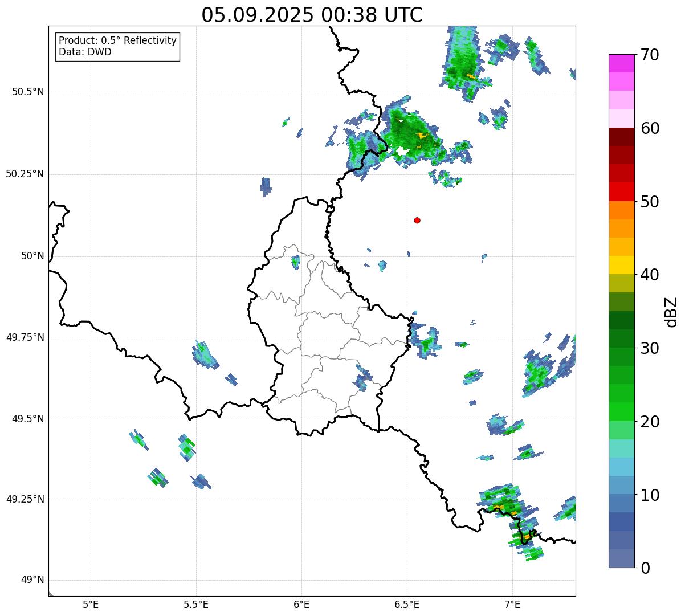Click the 6.5°E longitude tick label

pyautogui.click(x=407, y=604)
